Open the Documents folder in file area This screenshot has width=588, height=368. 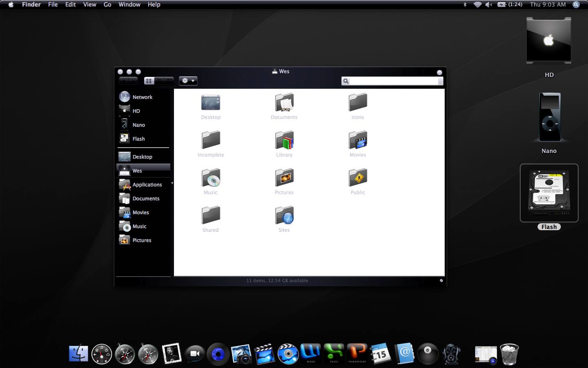(284, 103)
